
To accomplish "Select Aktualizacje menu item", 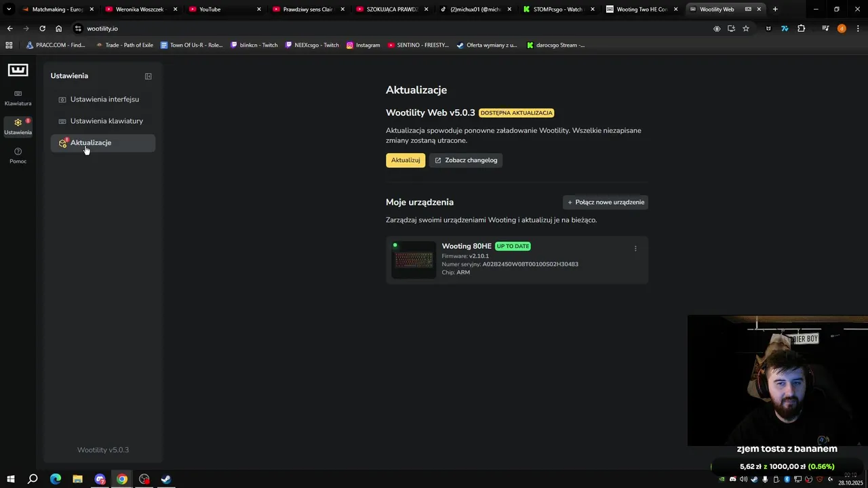I will (x=103, y=142).
